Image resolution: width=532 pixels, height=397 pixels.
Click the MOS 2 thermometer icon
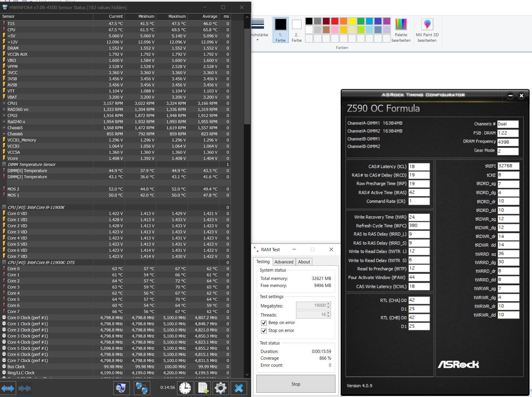point(4,189)
